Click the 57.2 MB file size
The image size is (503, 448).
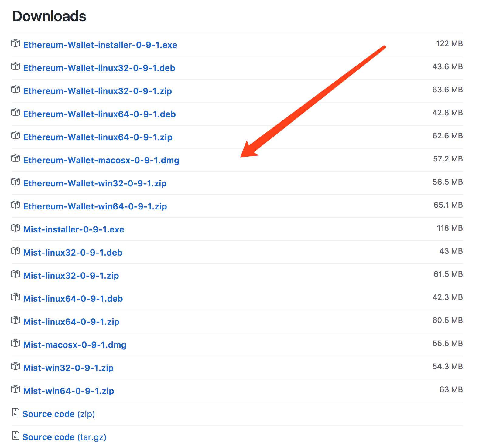448,159
